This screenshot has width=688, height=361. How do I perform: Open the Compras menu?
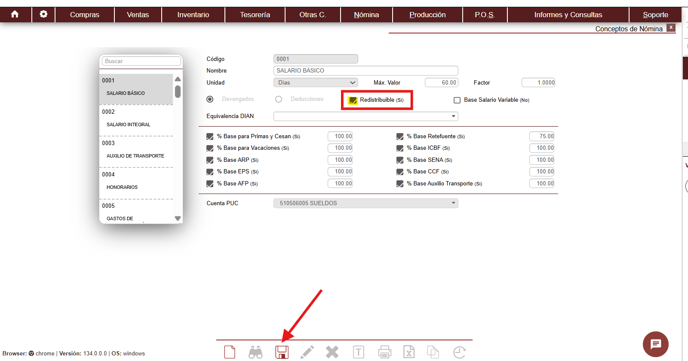point(84,14)
